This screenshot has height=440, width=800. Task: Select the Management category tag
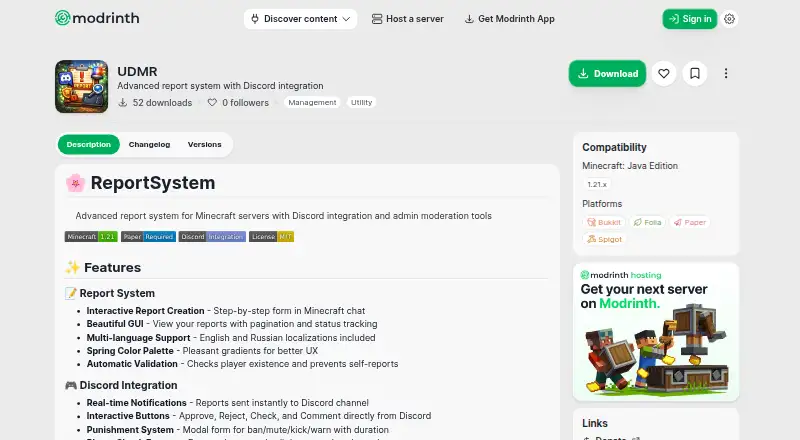tap(312, 103)
